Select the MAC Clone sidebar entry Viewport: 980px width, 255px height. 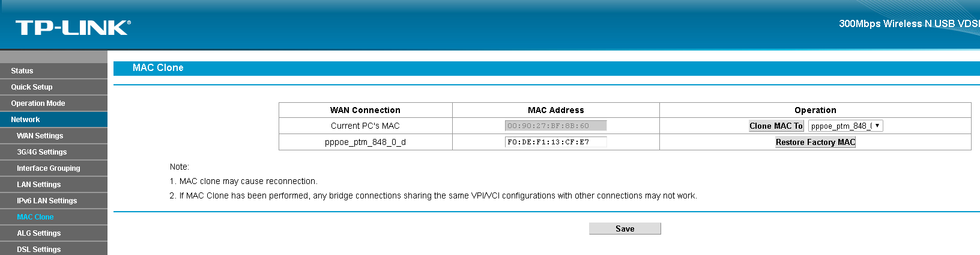coord(35,217)
